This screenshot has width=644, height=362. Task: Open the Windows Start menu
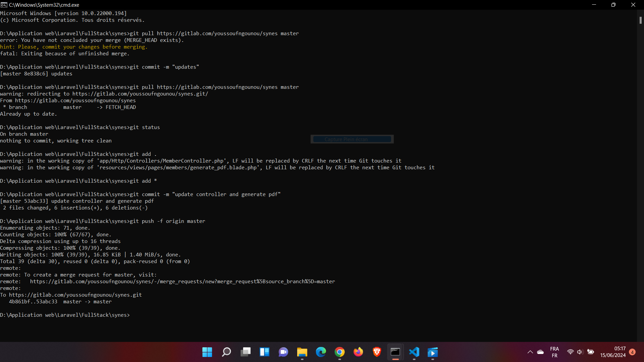pyautogui.click(x=207, y=352)
